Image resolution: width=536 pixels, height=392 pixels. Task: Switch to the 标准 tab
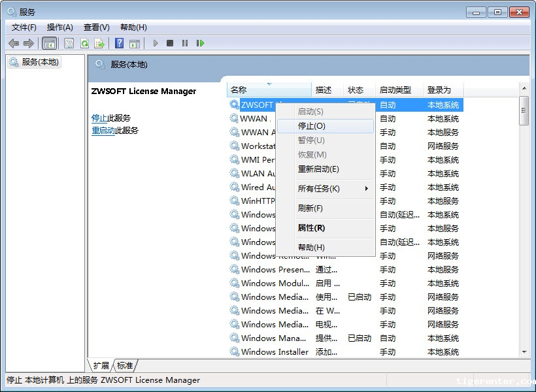pos(125,366)
